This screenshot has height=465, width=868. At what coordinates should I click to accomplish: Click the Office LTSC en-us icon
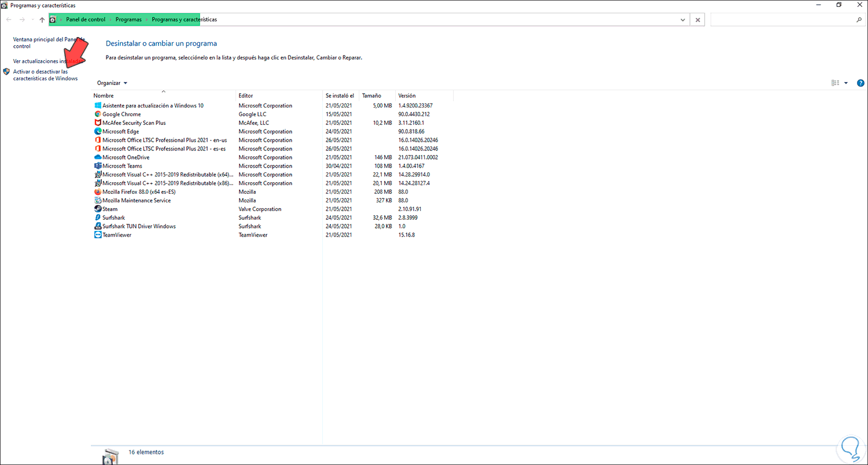pyautogui.click(x=98, y=140)
